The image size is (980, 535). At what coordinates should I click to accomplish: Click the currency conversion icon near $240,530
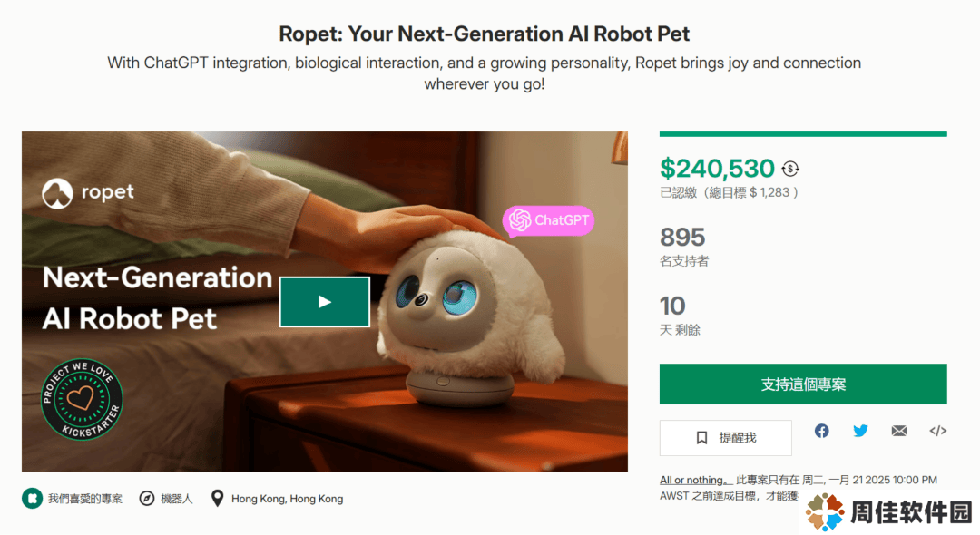pos(790,169)
